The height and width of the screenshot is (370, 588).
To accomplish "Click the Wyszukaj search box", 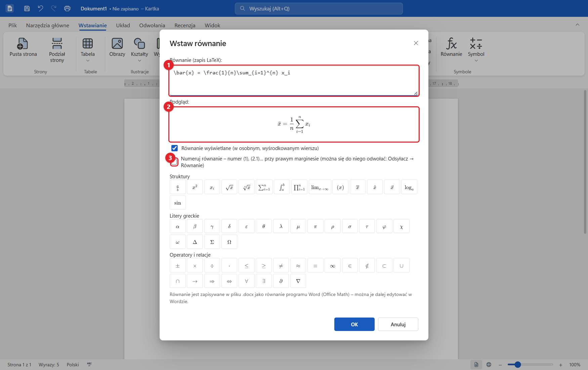I will 319,8.
